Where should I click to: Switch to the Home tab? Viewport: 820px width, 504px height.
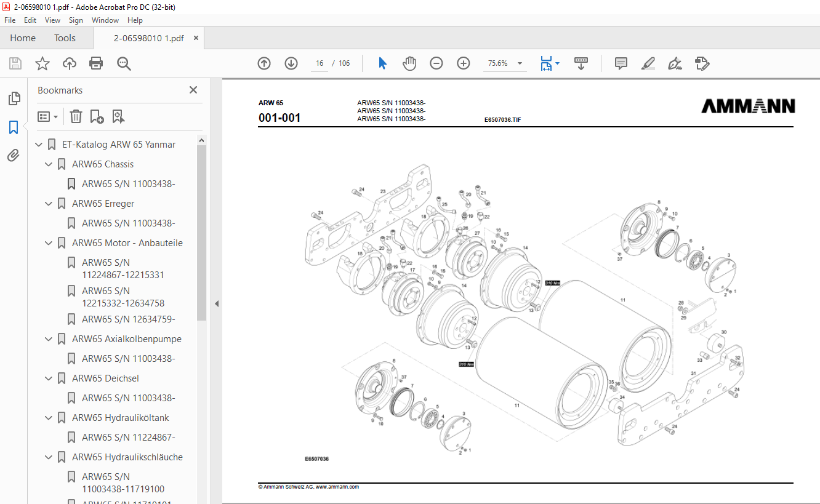[x=23, y=38]
